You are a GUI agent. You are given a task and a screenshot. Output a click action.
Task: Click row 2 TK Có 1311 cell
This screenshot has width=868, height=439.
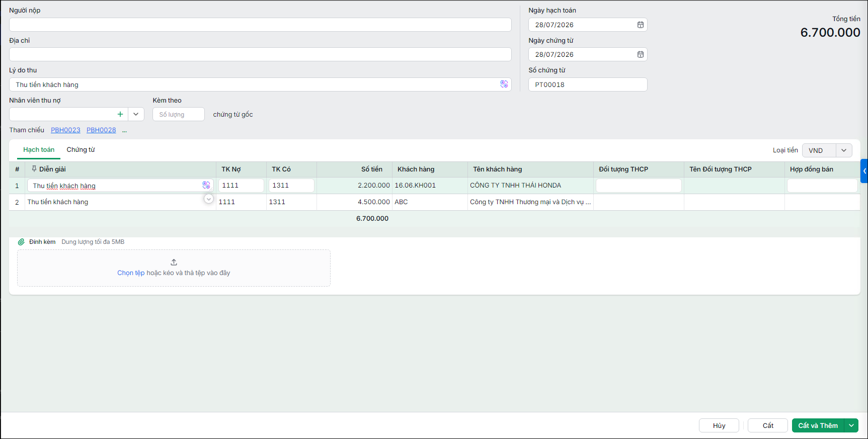[291, 202]
